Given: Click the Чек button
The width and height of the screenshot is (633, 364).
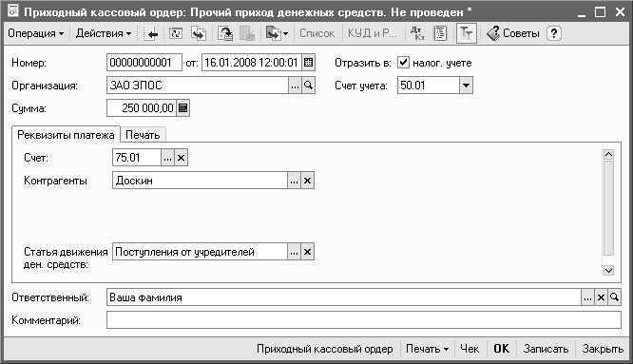Looking at the screenshot, I should 470,349.
